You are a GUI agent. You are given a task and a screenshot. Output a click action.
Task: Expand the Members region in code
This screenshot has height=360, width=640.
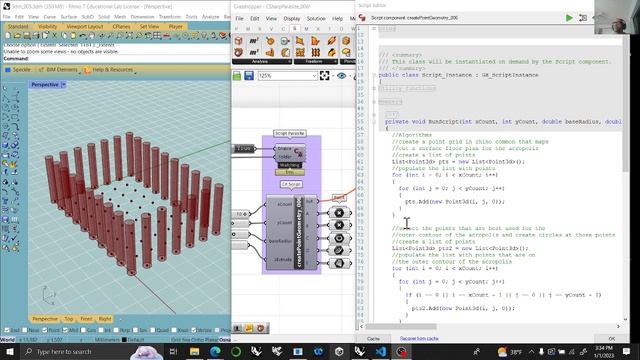click(374, 102)
